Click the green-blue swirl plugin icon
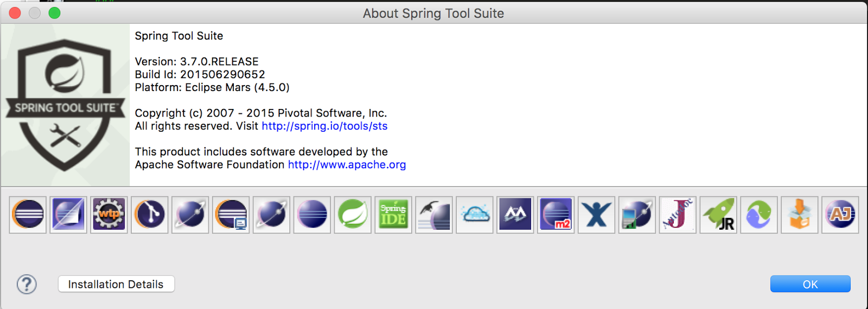The width and height of the screenshot is (868, 309). [x=759, y=215]
